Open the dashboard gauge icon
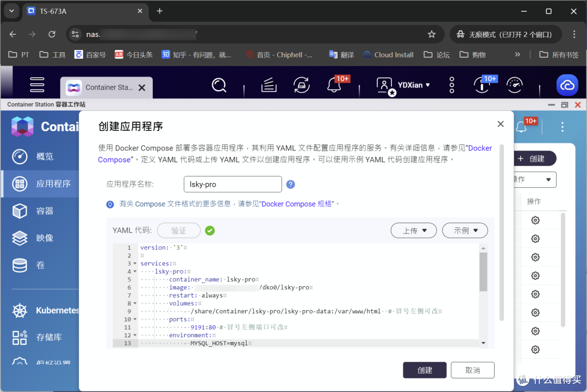Screen dimensions: 587x392 (515, 85)
